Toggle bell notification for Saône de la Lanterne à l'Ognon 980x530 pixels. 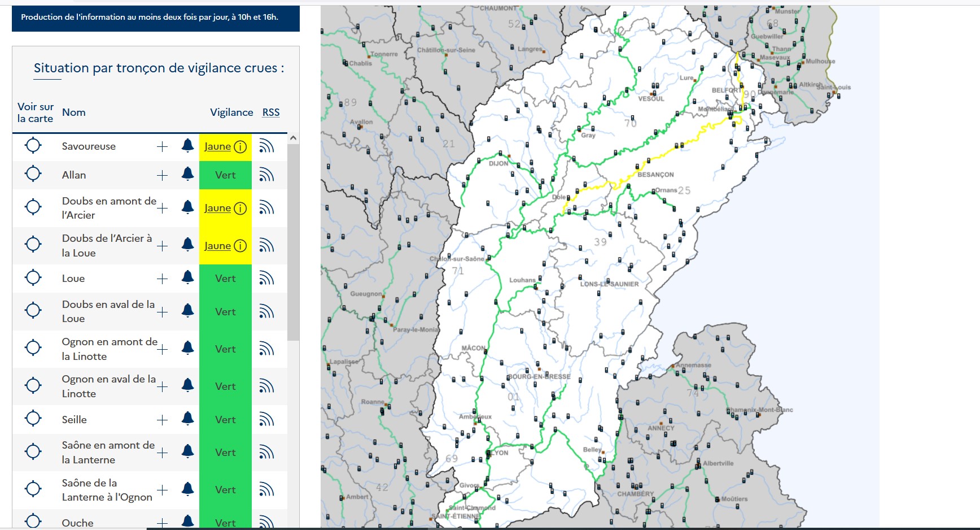tap(187, 489)
